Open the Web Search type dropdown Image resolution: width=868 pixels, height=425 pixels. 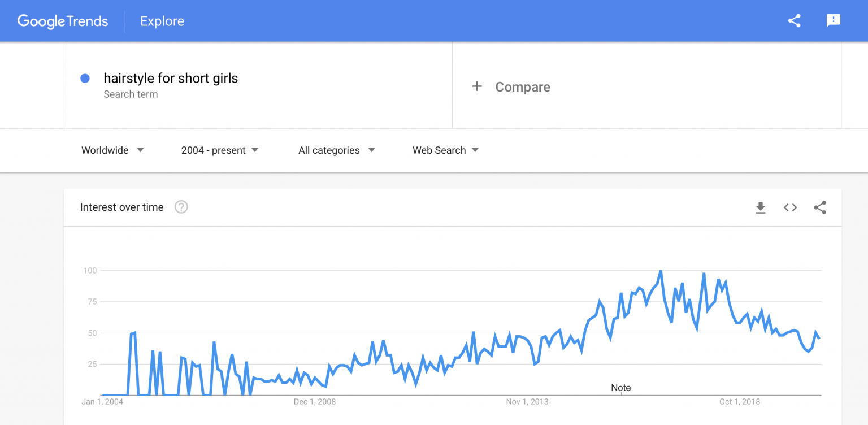[x=445, y=150]
